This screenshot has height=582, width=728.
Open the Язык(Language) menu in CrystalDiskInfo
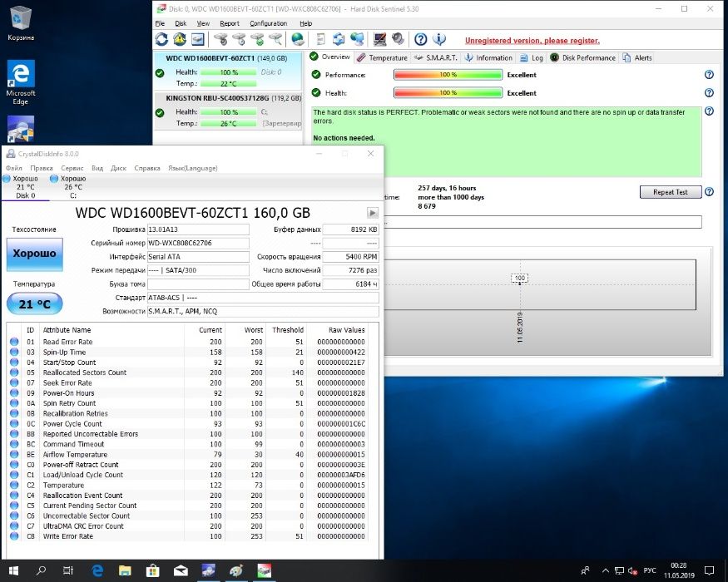point(193,168)
